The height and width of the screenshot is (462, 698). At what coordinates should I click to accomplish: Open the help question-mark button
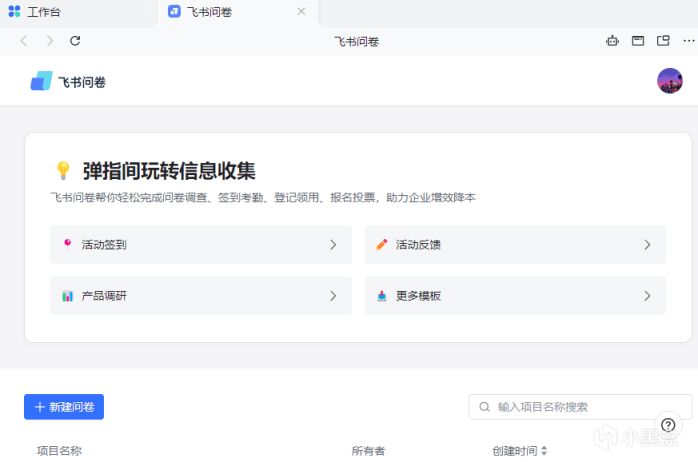coord(668,425)
